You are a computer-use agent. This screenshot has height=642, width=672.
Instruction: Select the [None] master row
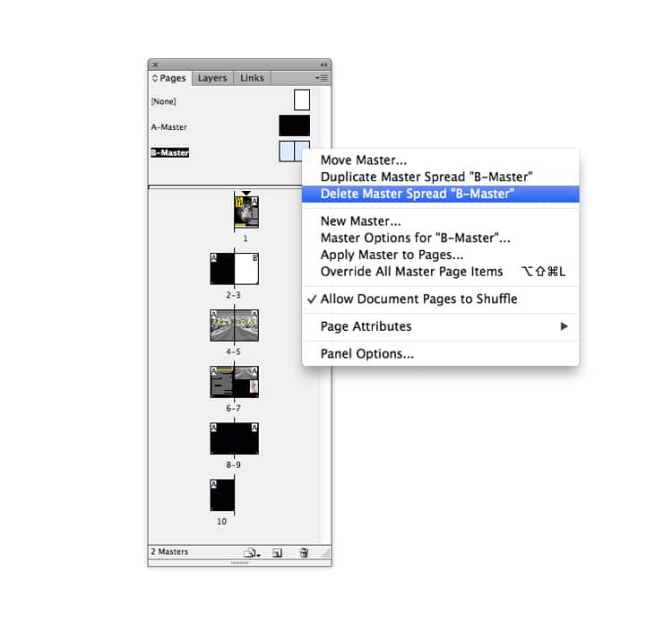coord(233,101)
